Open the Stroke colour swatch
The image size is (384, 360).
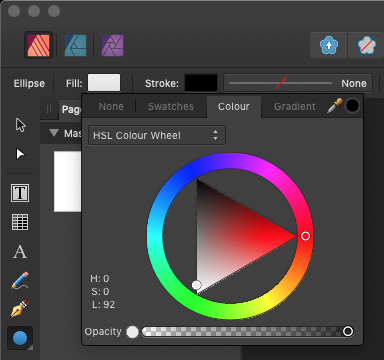pyautogui.click(x=201, y=83)
